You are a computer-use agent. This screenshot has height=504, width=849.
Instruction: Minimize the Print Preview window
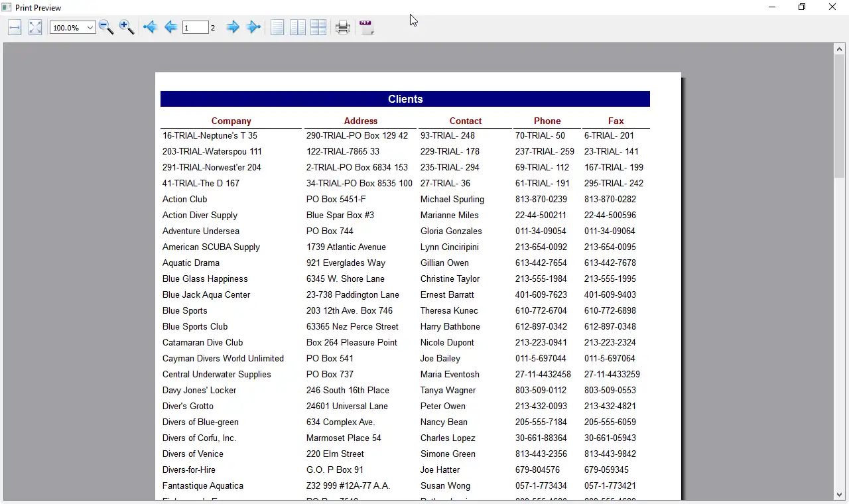[x=772, y=7]
